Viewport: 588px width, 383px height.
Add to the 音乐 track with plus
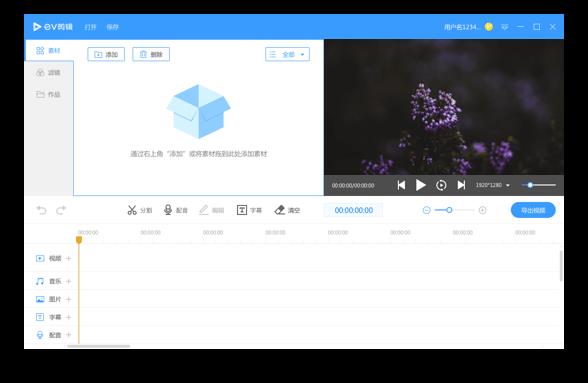click(69, 281)
